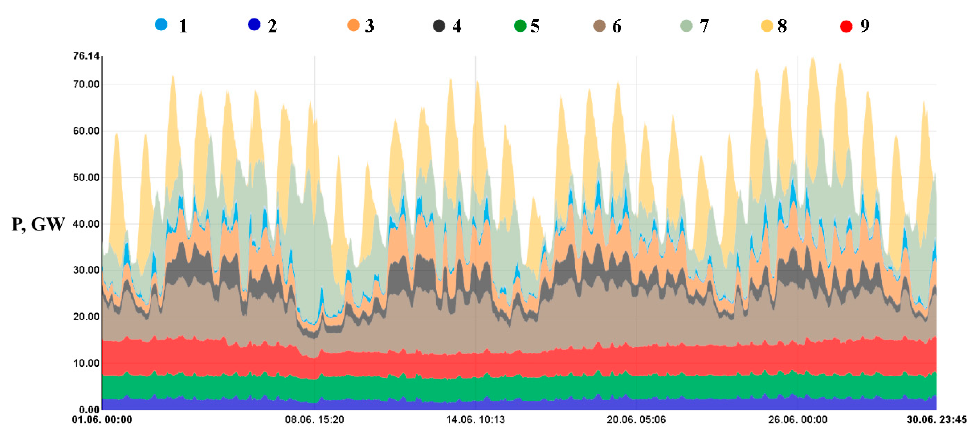This screenshot has height=436, width=980.
Task: Click the pale green legend dot for series 7
Action: pyautogui.click(x=686, y=26)
